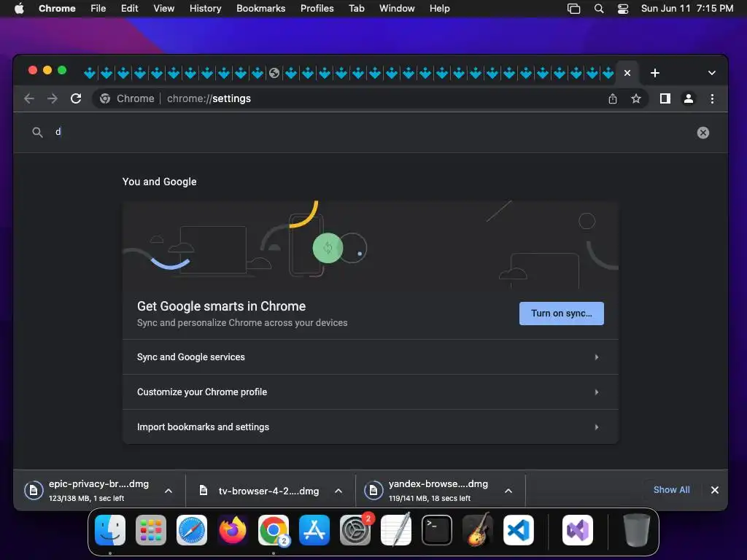Open Import bookmarks and settings

(370, 427)
